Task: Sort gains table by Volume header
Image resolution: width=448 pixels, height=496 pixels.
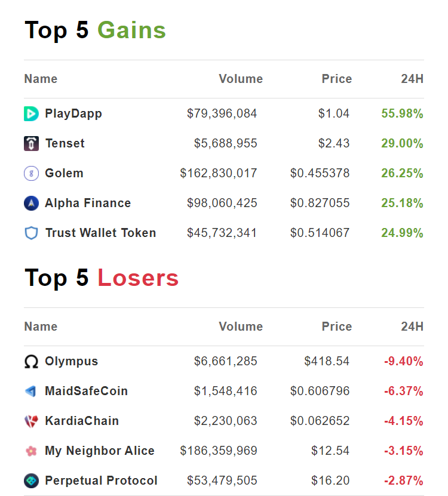Action: [240, 79]
